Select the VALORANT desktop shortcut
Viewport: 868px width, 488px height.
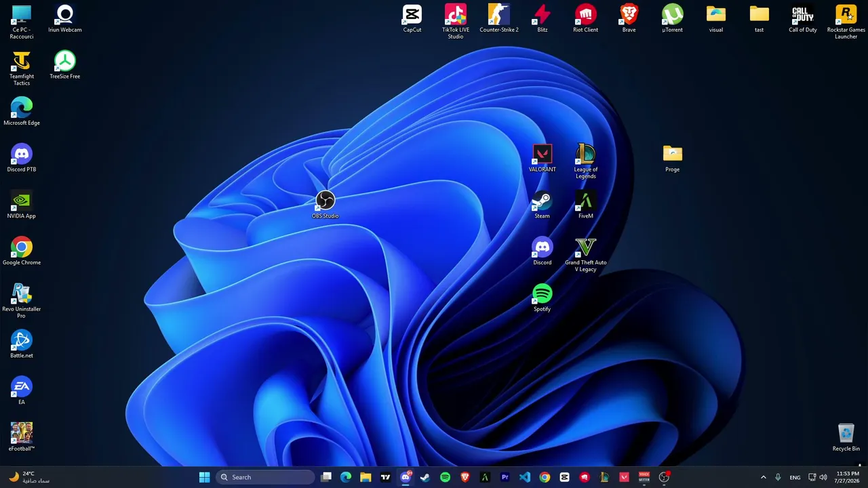tap(542, 158)
